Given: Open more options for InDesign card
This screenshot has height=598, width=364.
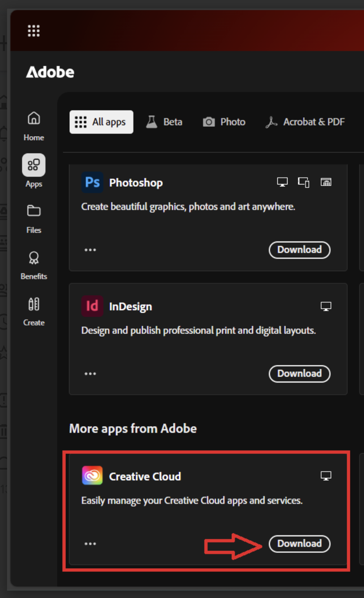Looking at the screenshot, I should tap(91, 374).
